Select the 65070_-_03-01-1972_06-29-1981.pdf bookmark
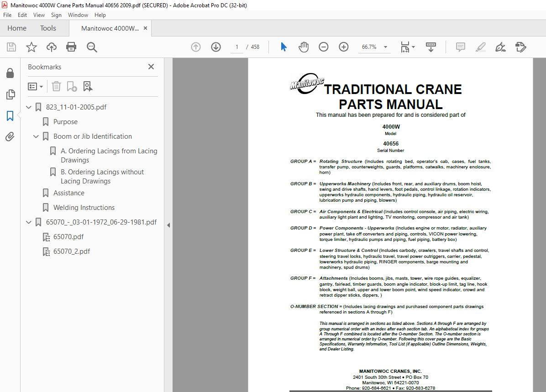 click(x=101, y=222)
